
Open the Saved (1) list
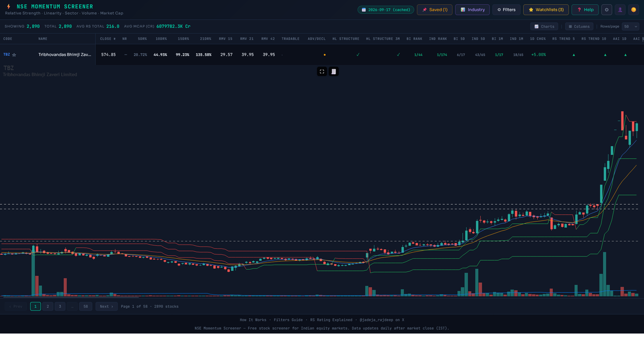tap(435, 10)
